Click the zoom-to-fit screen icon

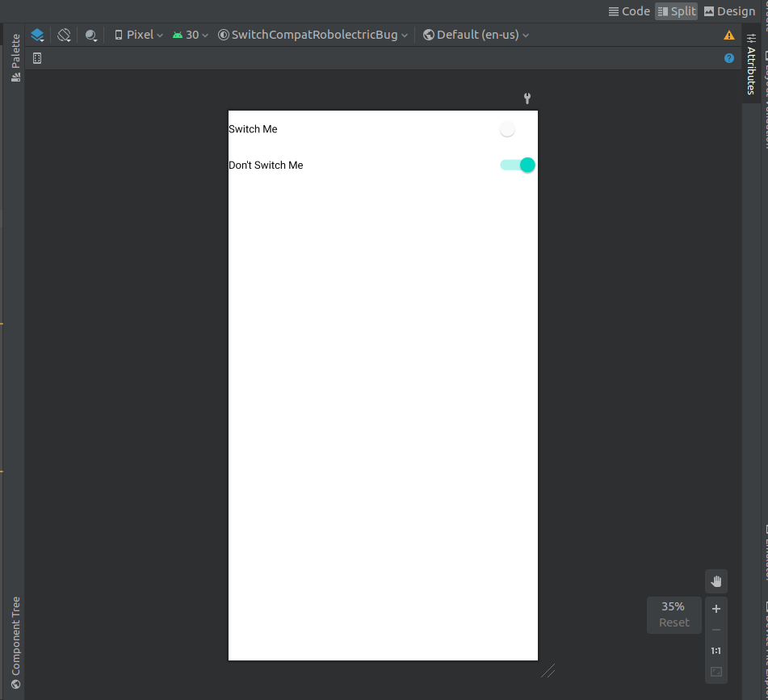click(715, 671)
